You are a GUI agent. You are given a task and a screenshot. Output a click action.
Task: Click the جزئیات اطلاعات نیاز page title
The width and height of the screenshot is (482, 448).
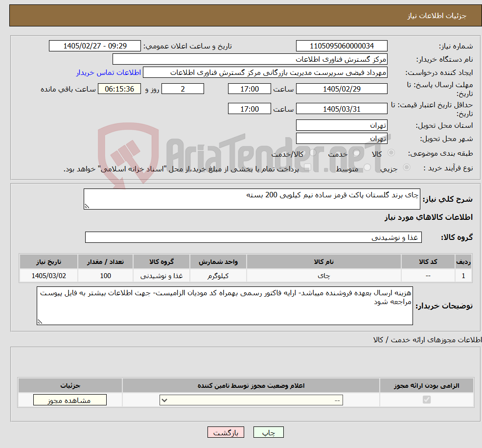point(437,16)
